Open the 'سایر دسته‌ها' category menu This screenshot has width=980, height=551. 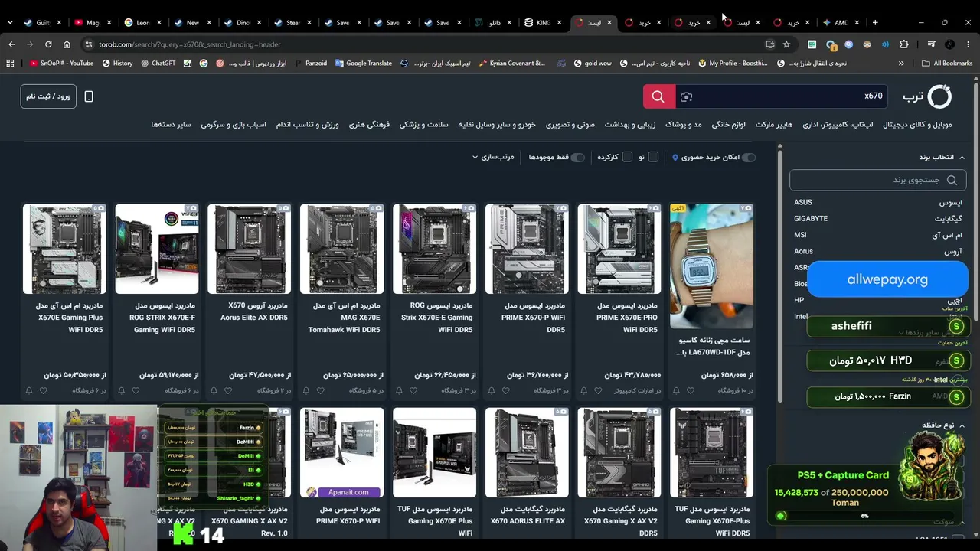tap(171, 124)
